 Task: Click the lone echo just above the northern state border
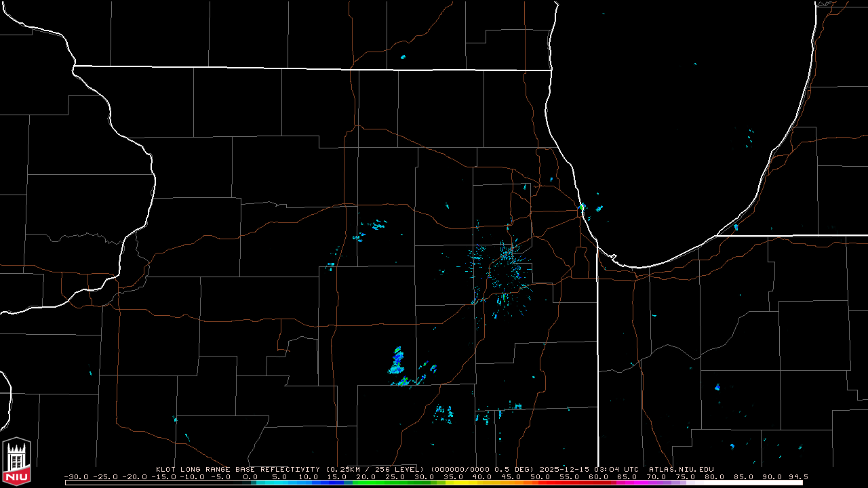tap(403, 57)
